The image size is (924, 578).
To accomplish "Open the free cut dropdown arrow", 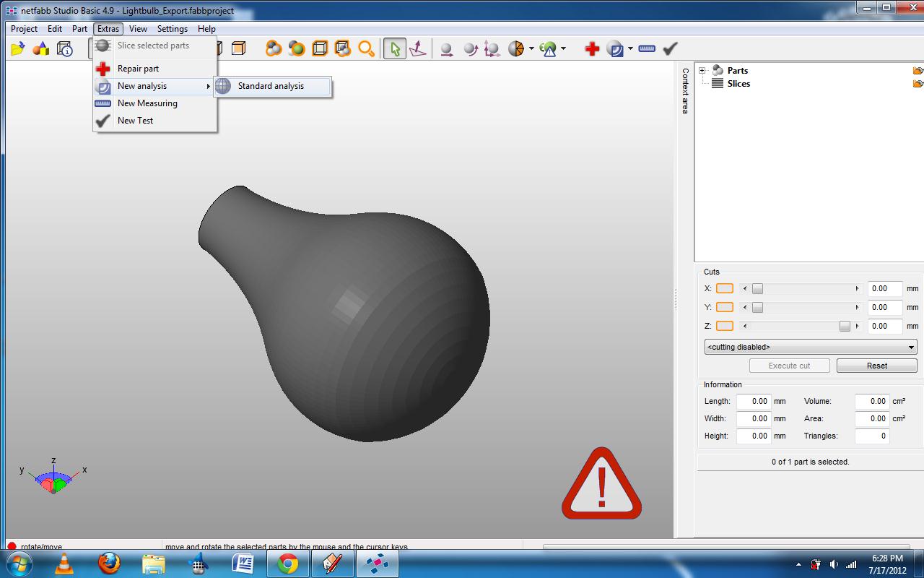I will click(531, 48).
